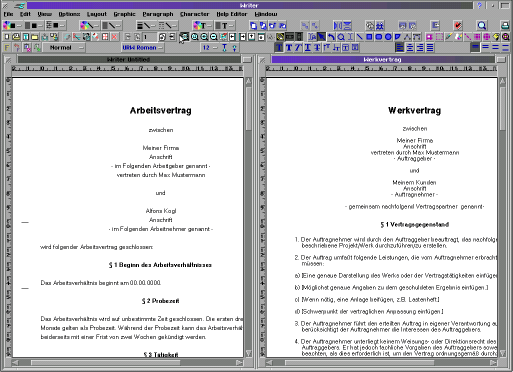Open the Ulti4 Roman font dropdown
The width and height of the screenshot is (513, 372).
pyautogui.click(x=142, y=48)
